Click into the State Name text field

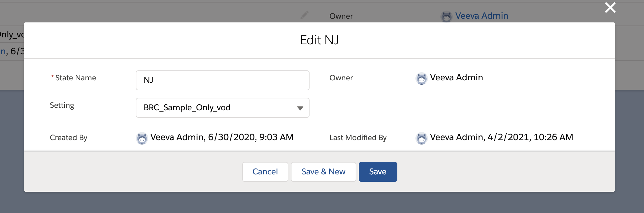coord(222,80)
